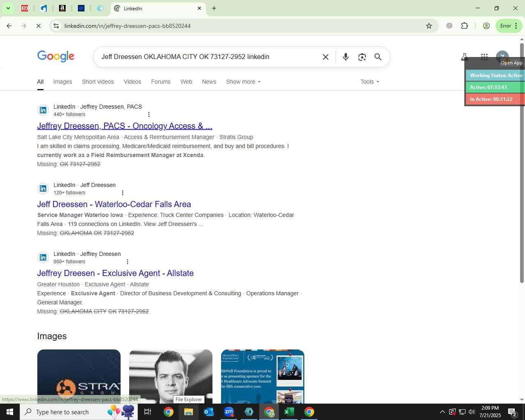The width and height of the screenshot is (525, 420).
Task: Open the Short videos search tab
Action: click(98, 82)
